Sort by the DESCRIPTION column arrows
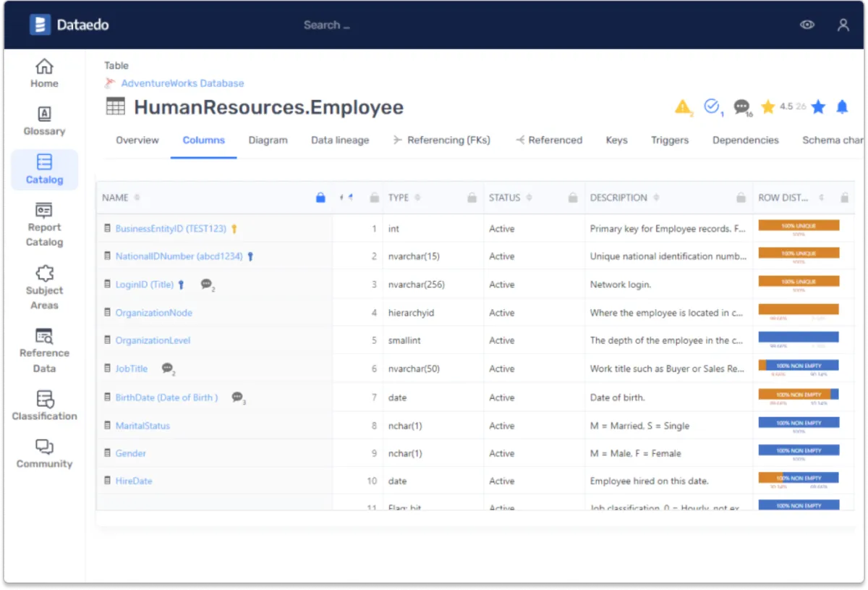The image size is (868, 590). (x=656, y=198)
